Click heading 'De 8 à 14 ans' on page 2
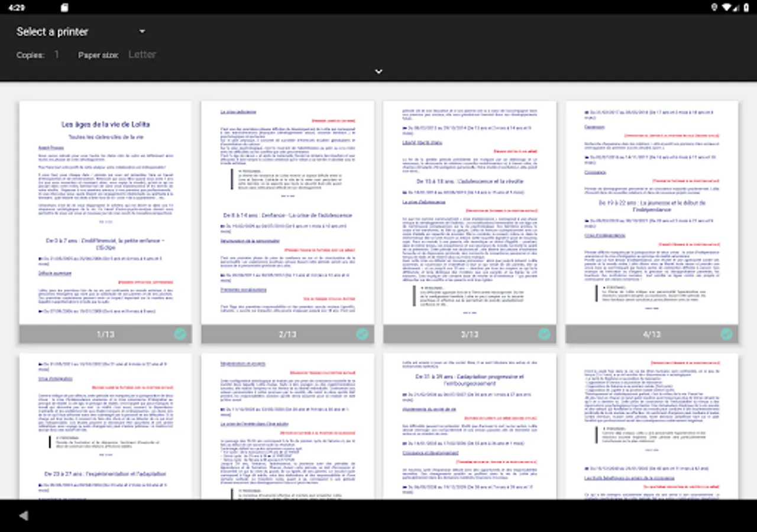Viewport: 757px width, 532px height. [287, 215]
